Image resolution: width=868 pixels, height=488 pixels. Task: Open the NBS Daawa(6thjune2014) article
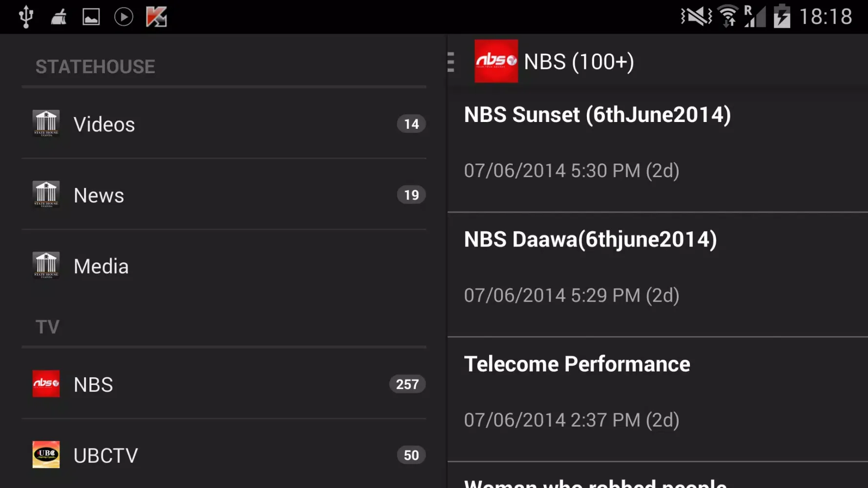coord(590,239)
